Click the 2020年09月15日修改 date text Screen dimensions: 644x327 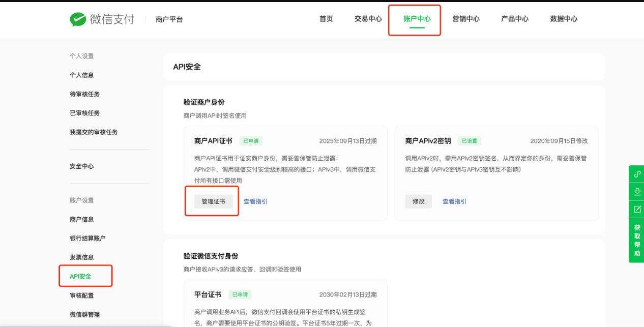(x=559, y=141)
